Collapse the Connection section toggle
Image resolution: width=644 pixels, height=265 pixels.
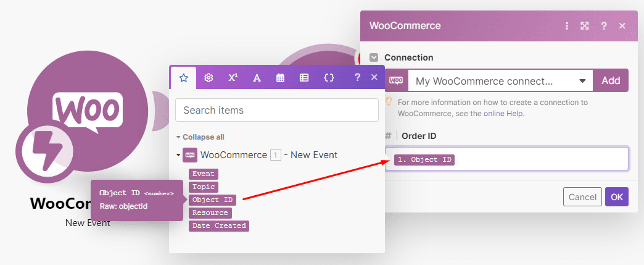pos(374,57)
